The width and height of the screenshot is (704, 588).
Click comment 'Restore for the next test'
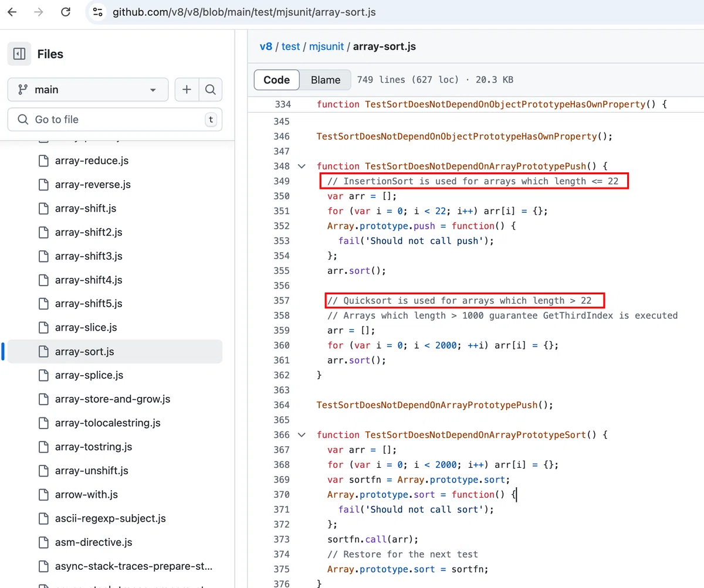click(402, 554)
